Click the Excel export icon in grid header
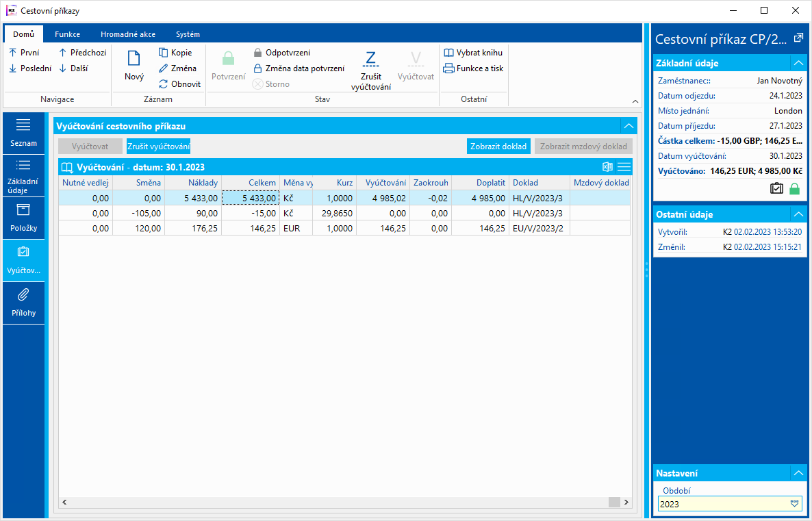 [x=607, y=167]
